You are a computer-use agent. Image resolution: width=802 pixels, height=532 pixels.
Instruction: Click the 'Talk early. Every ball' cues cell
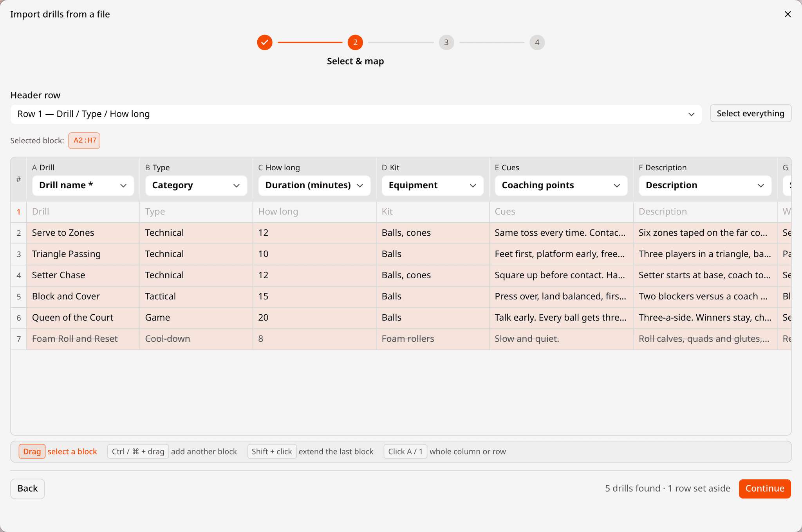pyautogui.click(x=561, y=317)
